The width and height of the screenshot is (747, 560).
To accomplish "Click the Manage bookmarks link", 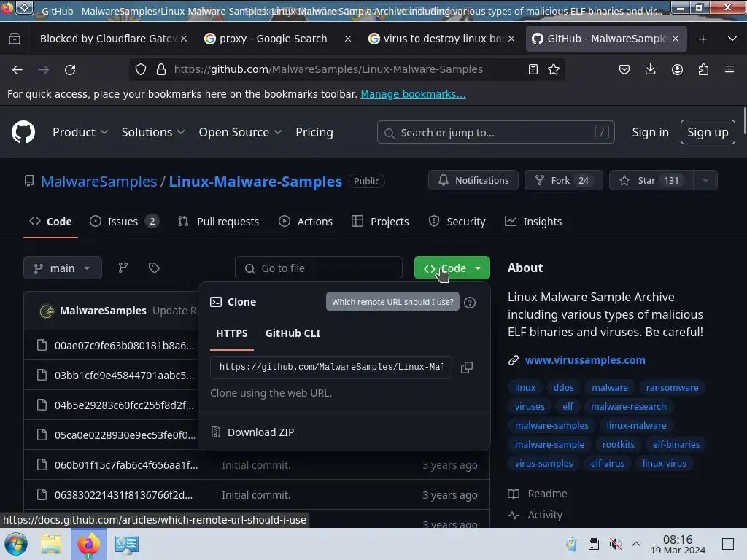I will pyautogui.click(x=413, y=94).
